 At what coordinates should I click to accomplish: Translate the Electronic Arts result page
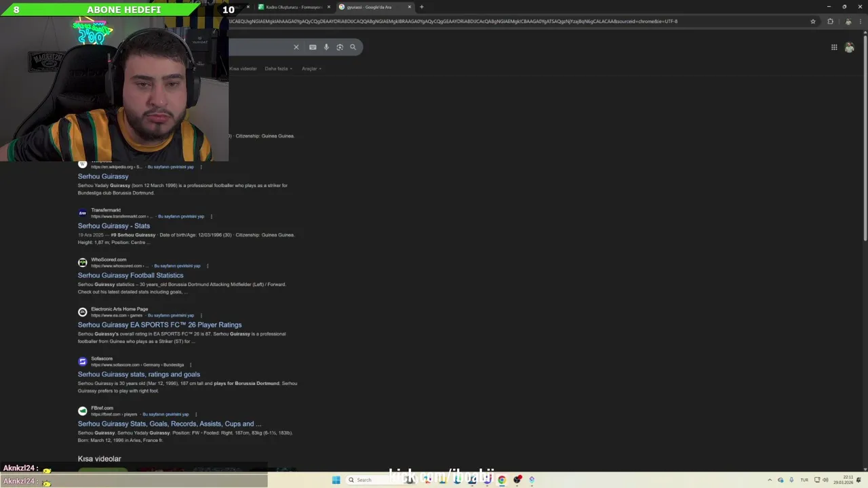(171, 315)
